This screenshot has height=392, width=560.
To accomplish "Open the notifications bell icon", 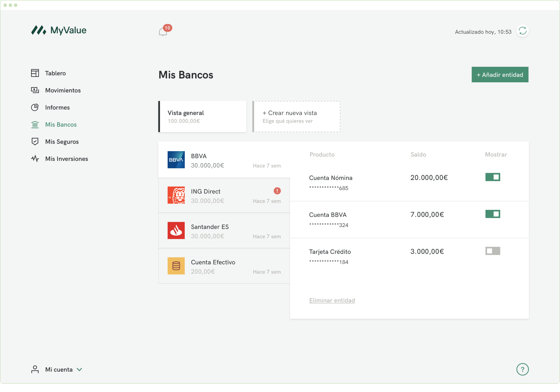I will coord(163,32).
